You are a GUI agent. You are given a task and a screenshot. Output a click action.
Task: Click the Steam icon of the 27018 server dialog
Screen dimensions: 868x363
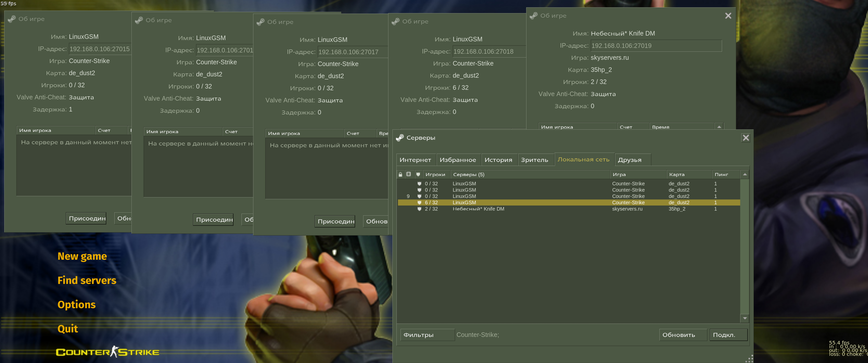click(395, 21)
